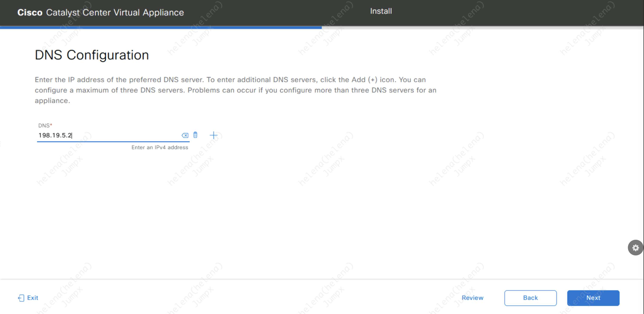Screen dimensions: 644x314
Task: Delete the DNS entry using the trash icon
Action: (x=195, y=135)
